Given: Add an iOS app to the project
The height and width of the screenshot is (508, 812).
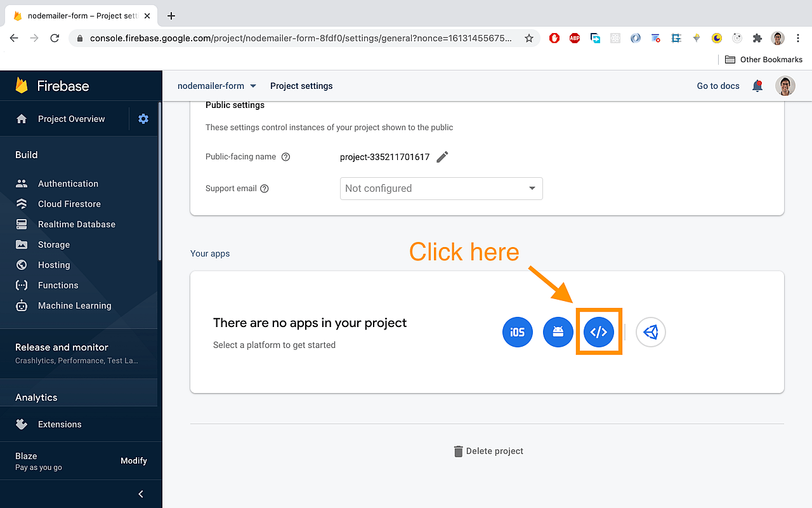Looking at the screenshot, I should coord(517,331).
